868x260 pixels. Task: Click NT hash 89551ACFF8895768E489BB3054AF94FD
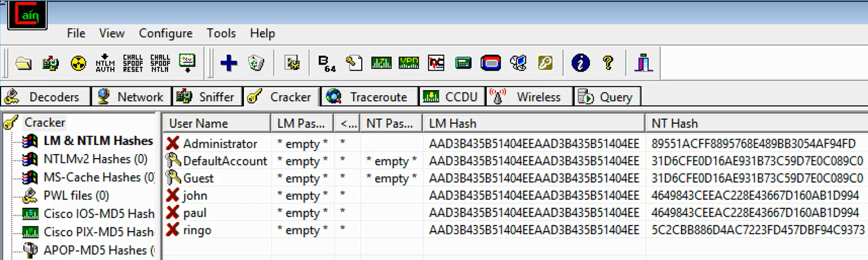point(753,143)
